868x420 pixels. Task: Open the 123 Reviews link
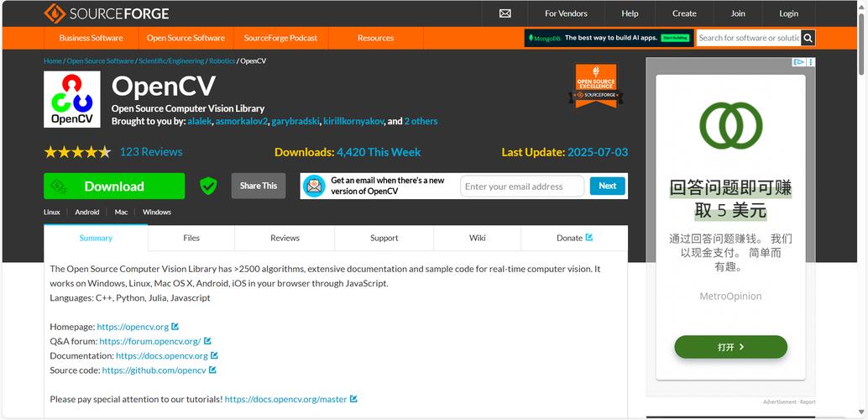[x=151, y=152]
